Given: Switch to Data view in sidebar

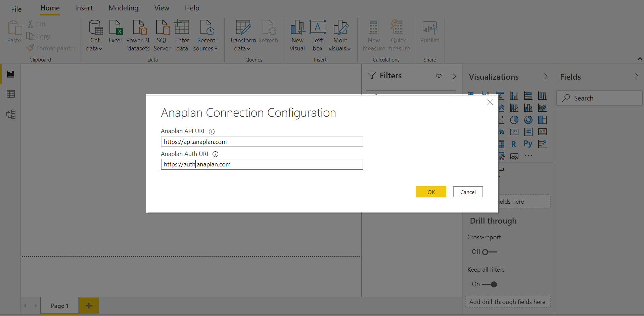Looking at the screenshot, I should (11, 94).
